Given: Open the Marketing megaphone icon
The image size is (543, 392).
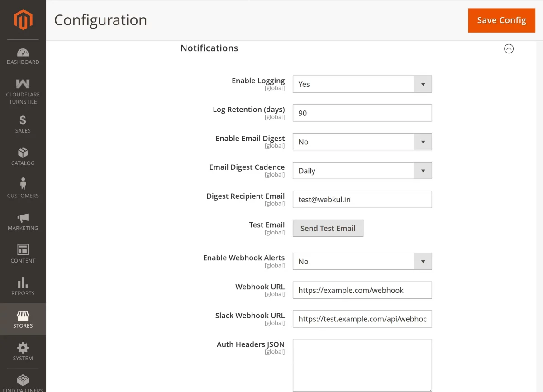Looking at the screenshot, I should coord(23,218).
